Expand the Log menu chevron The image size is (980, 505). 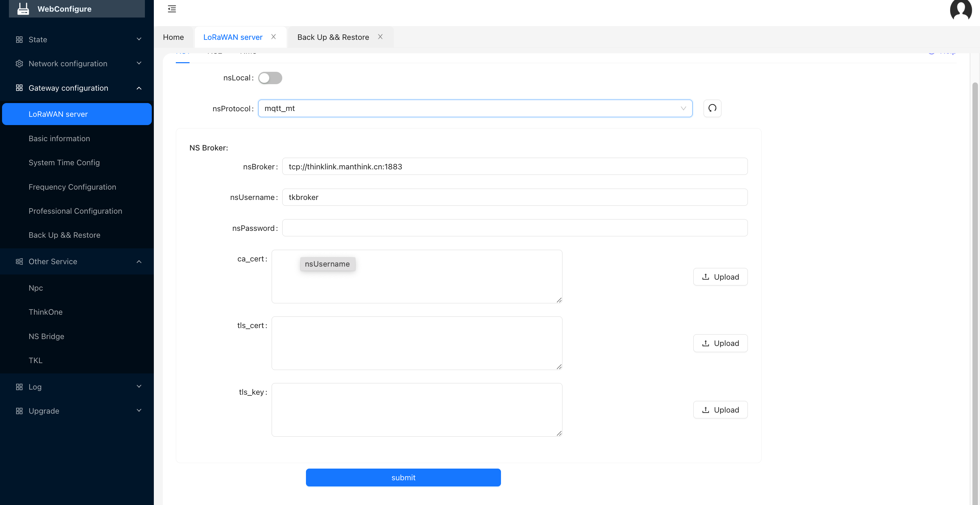[x=139, y=386]
